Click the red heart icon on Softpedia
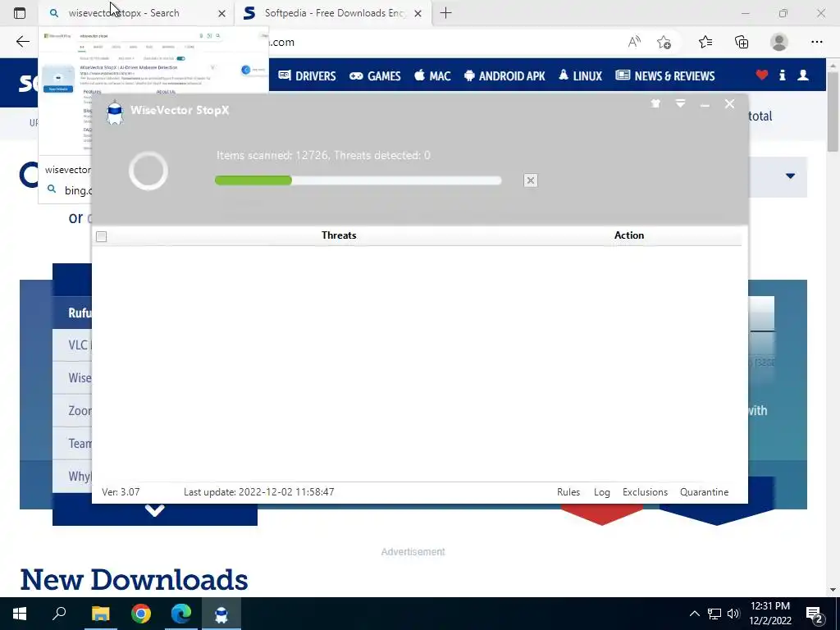The width and height of the screenshot is (840, 630). click(762, 75)
